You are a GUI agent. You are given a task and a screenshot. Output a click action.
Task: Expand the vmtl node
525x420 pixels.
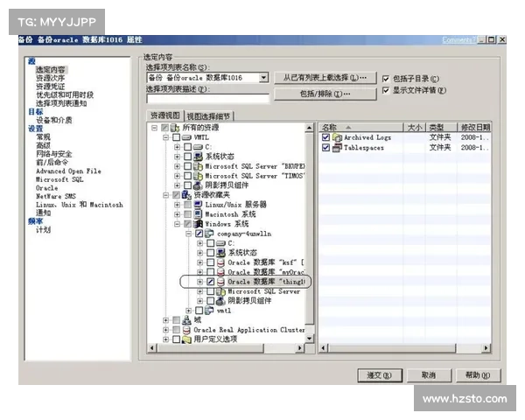click(x=188, y=311)
